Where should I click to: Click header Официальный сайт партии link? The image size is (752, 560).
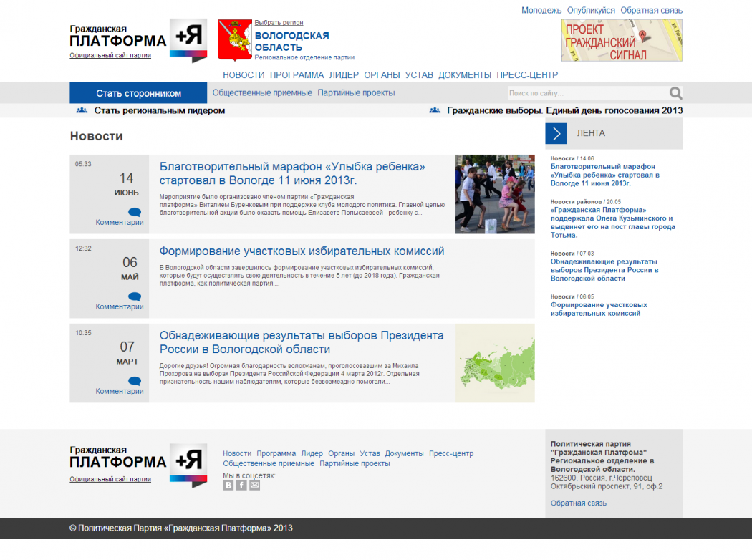pyautogui.click(x=110, y=55)
